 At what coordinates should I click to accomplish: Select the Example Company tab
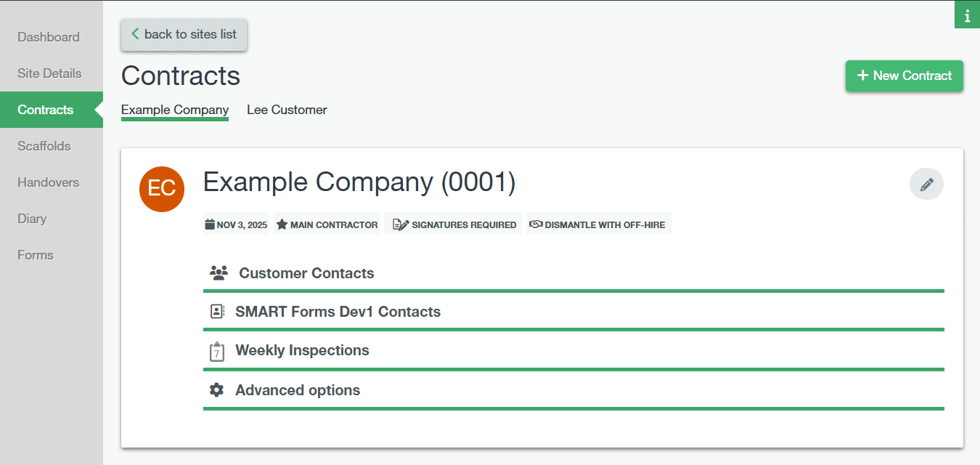(175, 110)
